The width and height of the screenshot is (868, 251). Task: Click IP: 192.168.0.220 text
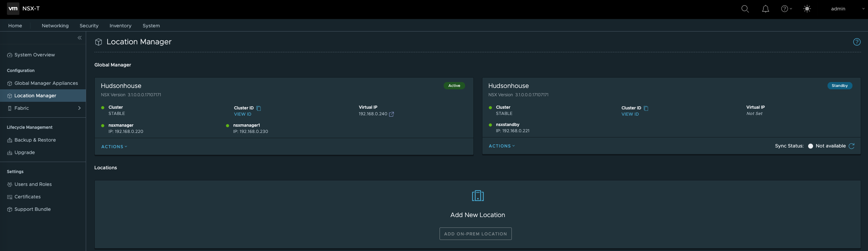coord(126,132)
